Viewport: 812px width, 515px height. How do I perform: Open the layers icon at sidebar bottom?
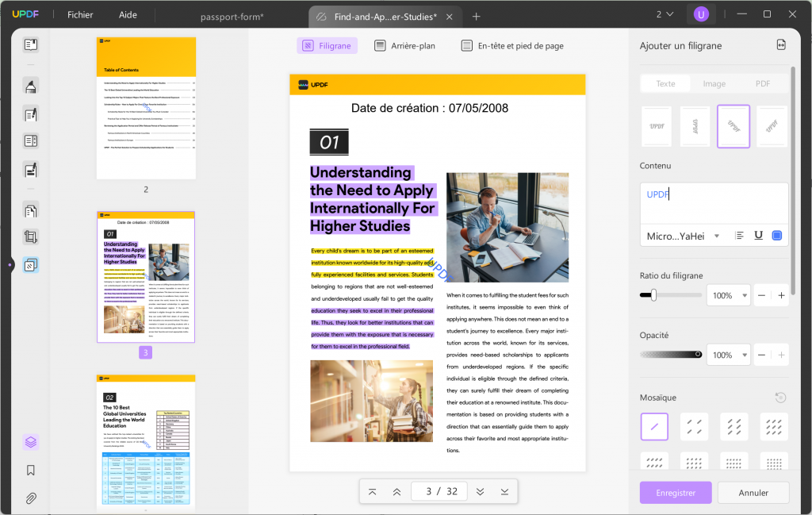coord(30,442)
